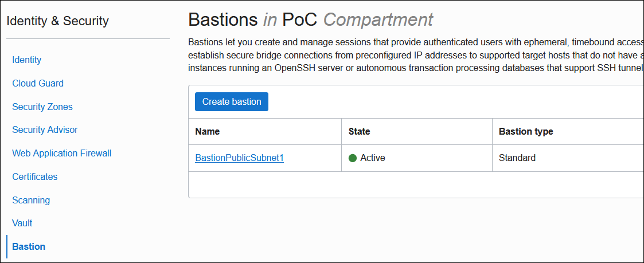The height and width of the screenshot is (263, 644).
Task: Go to Cloud Guard in sidebar
Action: point(38,83)
